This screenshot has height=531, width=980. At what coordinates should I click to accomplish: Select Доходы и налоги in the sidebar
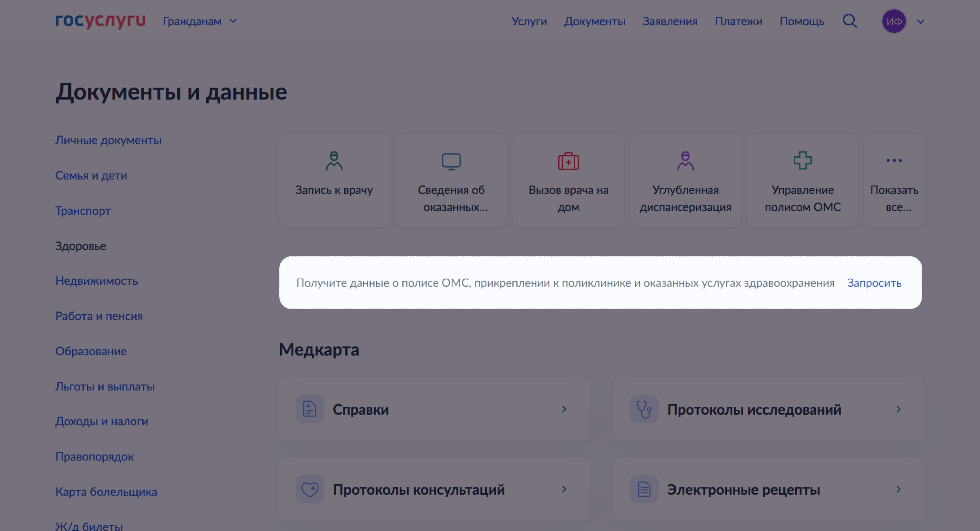(x=102, y=421)
